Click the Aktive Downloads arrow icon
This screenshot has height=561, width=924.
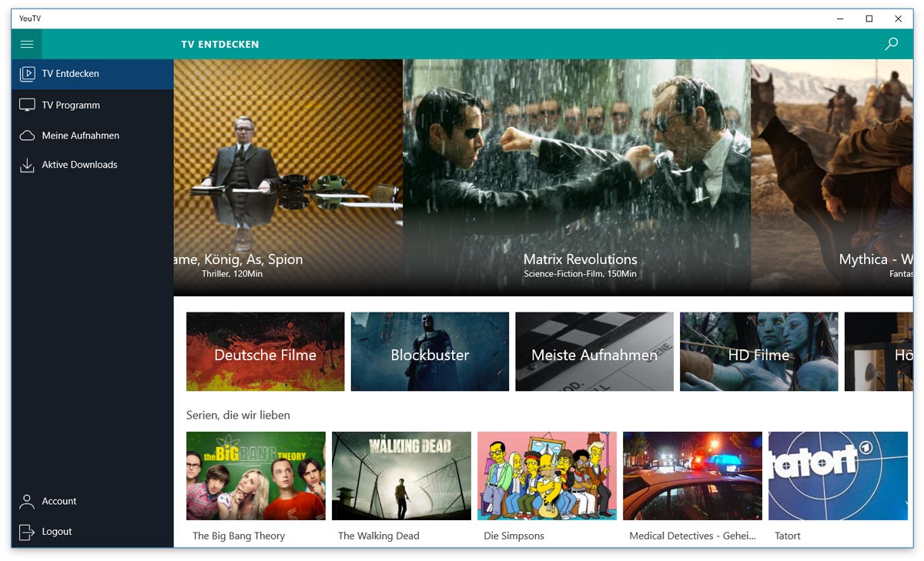(x=27, y=165)
